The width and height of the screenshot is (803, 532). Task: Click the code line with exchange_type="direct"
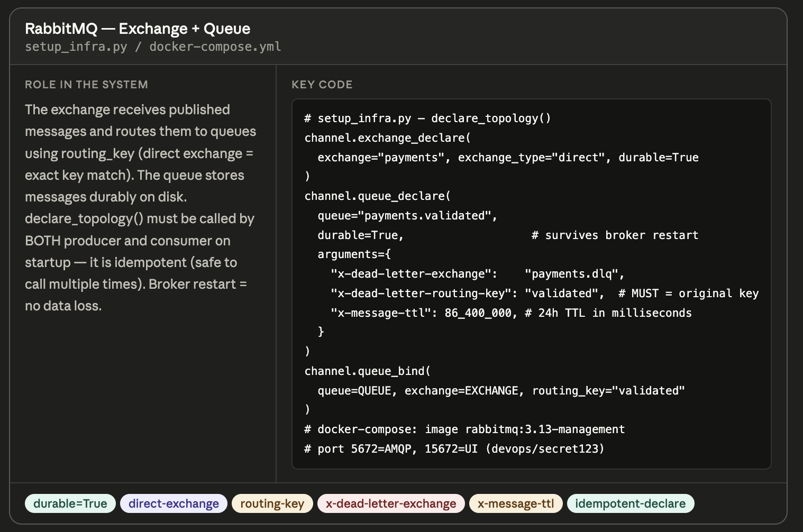[508, 157]
